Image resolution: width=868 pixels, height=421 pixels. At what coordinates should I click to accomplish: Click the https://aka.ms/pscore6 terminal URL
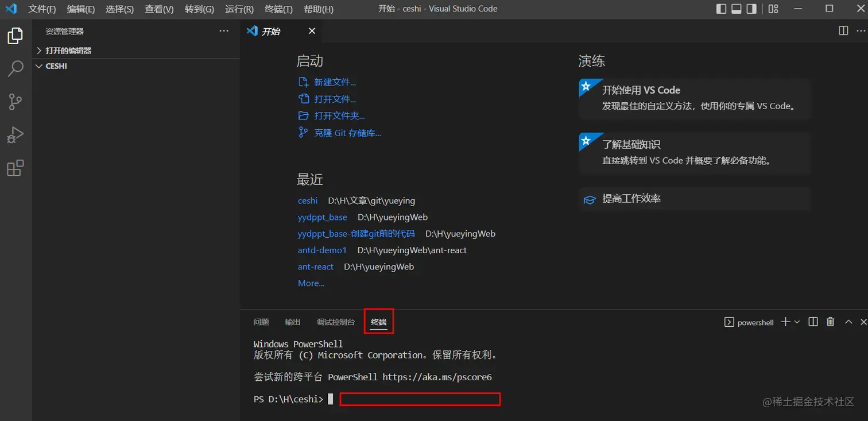[437, 377]
